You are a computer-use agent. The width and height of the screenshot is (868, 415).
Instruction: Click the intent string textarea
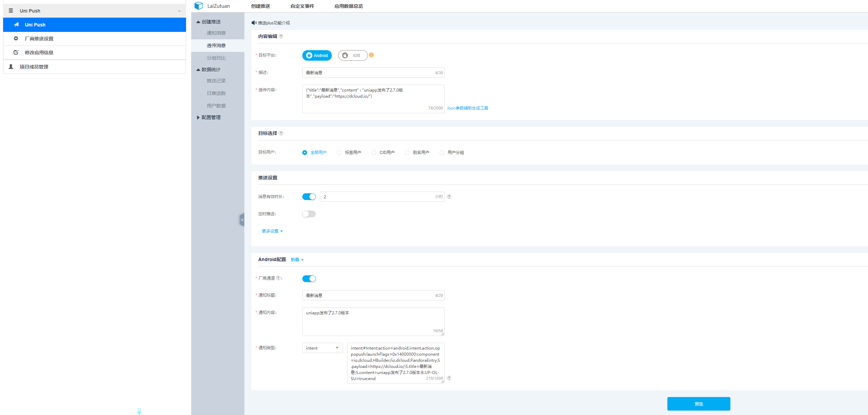click(x=396, y=363)
